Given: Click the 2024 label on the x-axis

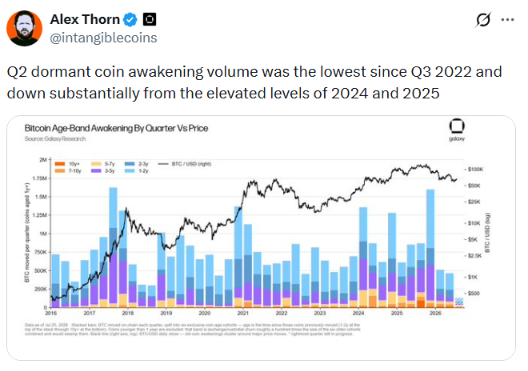Looking at the screenshot, I should [x=358, y=313].
